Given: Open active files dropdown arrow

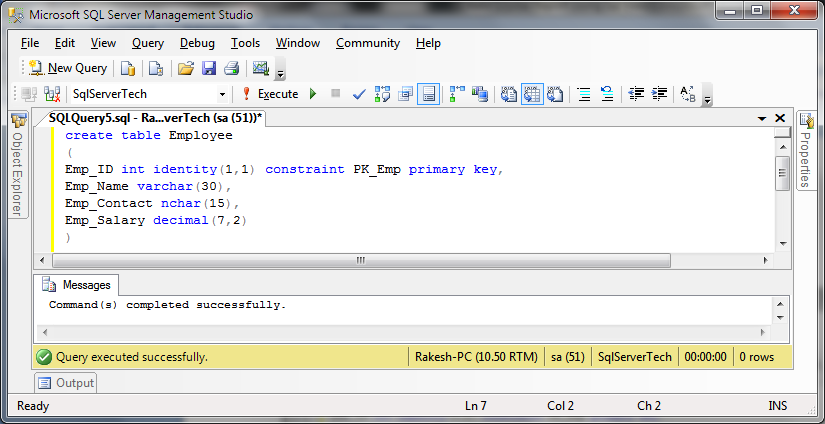Looking at the screenshot, I should [x=762, y=119].
